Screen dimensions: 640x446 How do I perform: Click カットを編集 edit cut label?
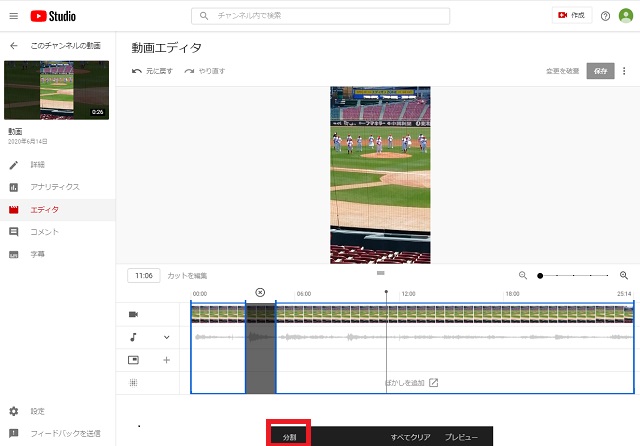pos(187,276)
